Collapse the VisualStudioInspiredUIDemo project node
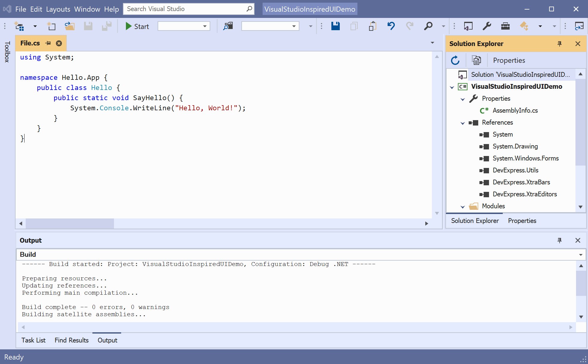Image resolution: width=588 pixels, height=364 pixels. point(452,87)
